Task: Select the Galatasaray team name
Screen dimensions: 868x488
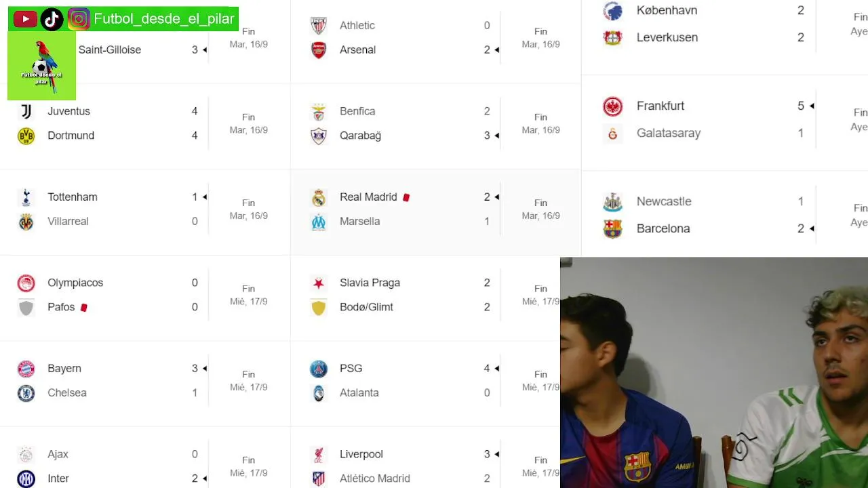Action: coord(669,133)
